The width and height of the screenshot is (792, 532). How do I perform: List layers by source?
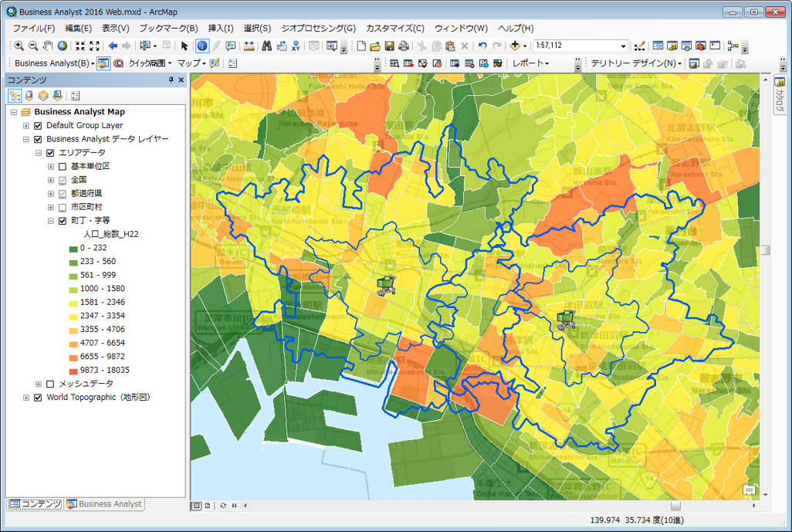pyautogui.click(x=29, y=96)
